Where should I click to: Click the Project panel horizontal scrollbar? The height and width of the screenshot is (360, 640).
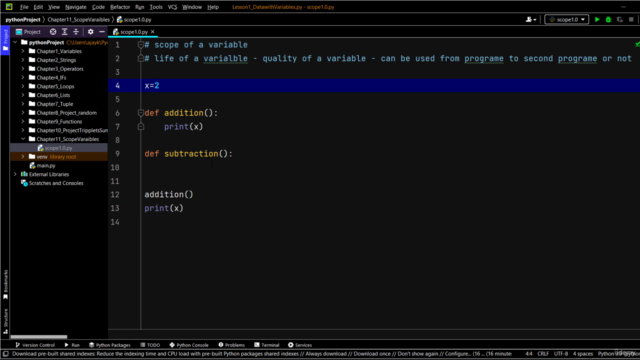pos(39,337)
